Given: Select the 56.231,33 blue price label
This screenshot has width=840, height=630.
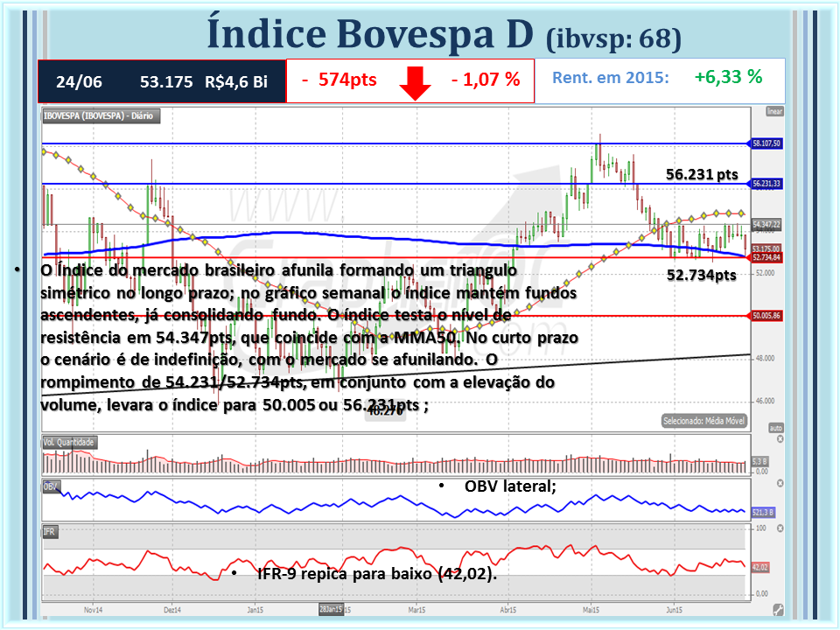Looking at the screenshot, I should [766, 184].
